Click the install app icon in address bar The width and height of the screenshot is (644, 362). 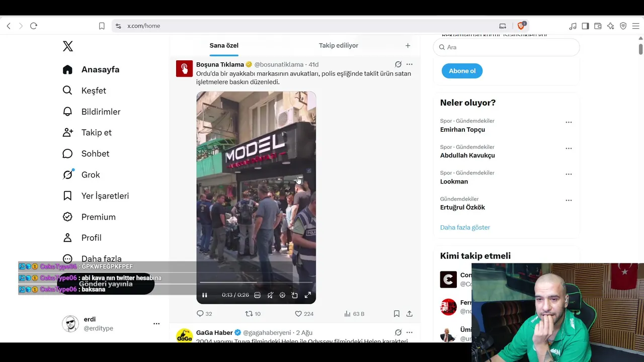coord(503,26)
